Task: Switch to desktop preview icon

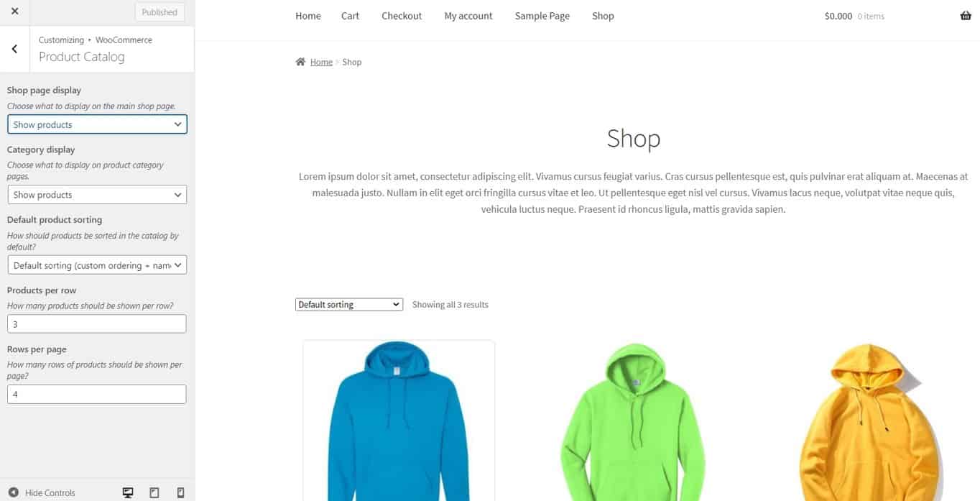Action: pos(128,492)
